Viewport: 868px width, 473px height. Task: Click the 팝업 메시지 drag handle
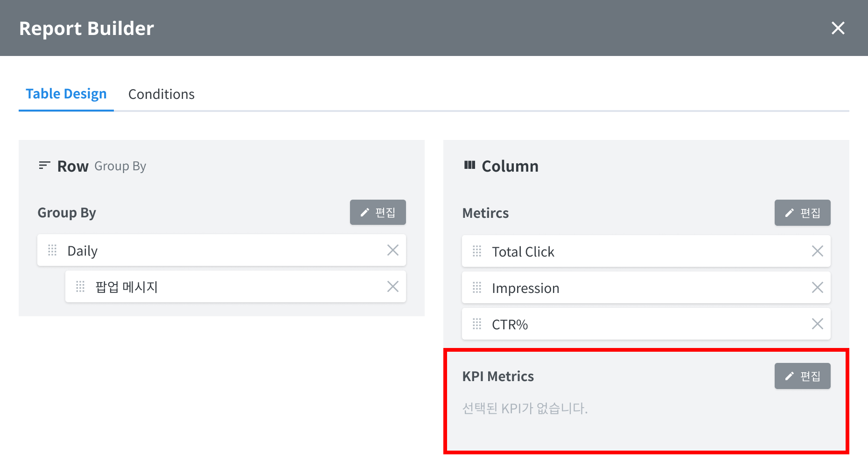pos(80,286)
